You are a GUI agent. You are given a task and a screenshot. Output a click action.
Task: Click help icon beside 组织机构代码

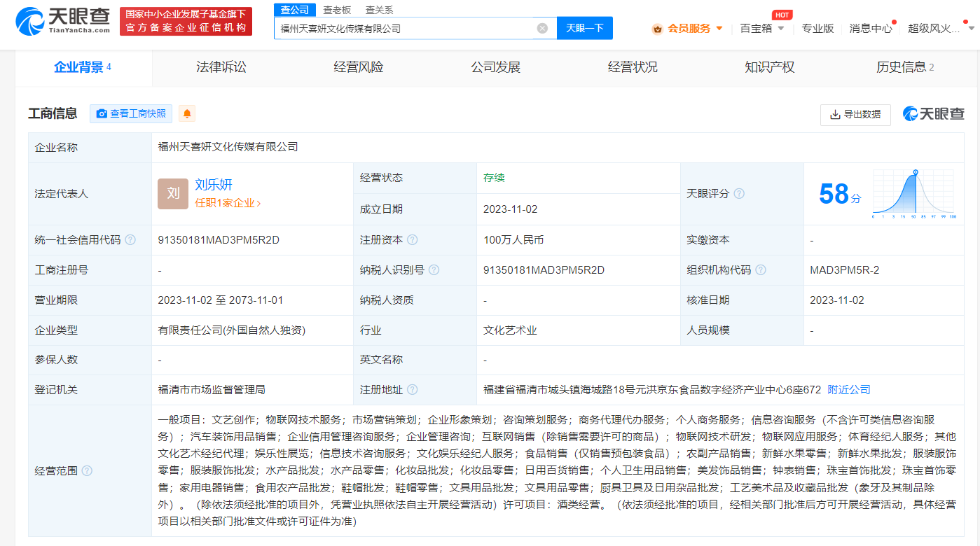pos(761,269)
